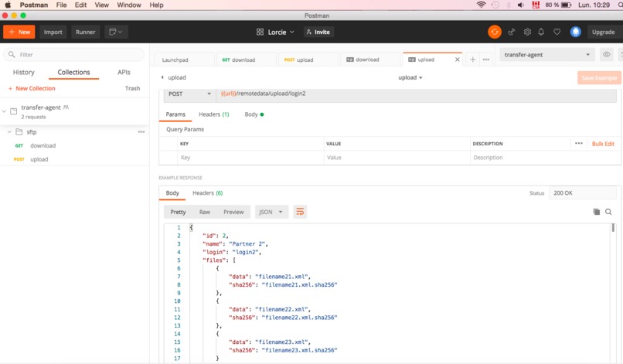Open the Help menu
The image size is (623, 364).
pyautogui.click(x=156, y=5)
